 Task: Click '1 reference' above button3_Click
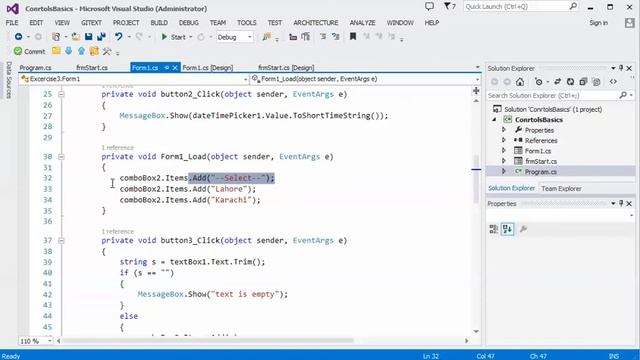118,231
